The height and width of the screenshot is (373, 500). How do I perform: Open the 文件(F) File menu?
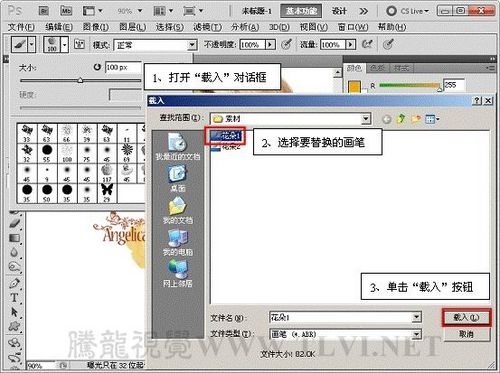pos(21,27)
